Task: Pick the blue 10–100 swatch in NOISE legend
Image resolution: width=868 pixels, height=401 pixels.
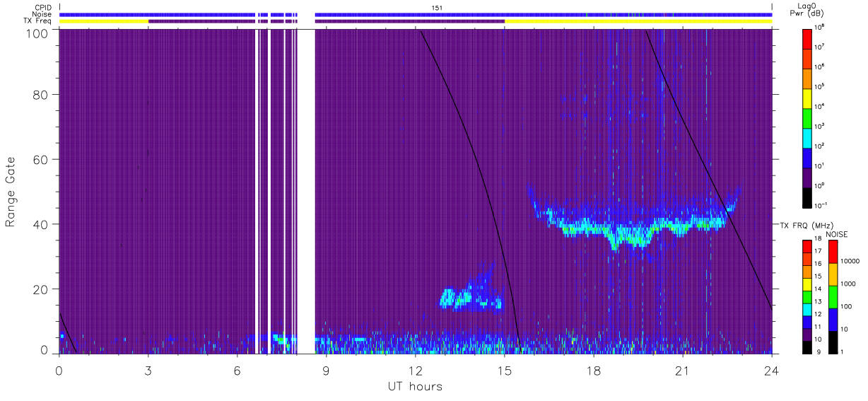Action: coord(832,319)
